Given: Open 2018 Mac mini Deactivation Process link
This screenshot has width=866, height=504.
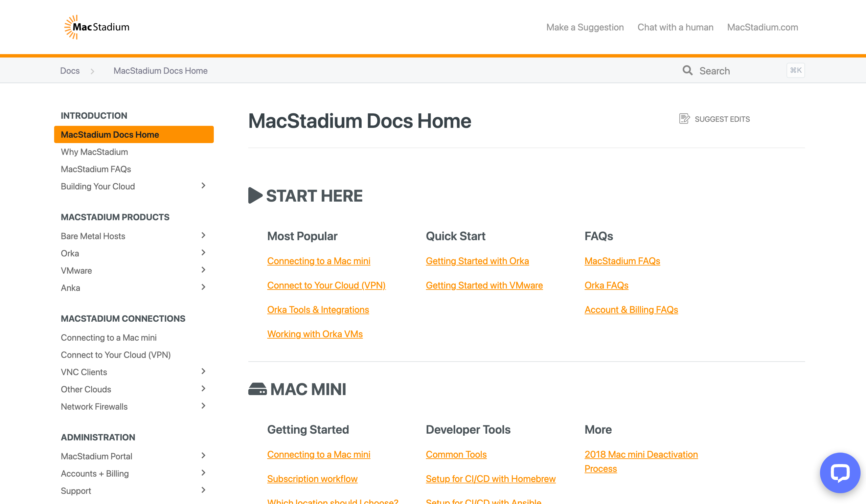Looking at the screenshot, I should 641,461.
